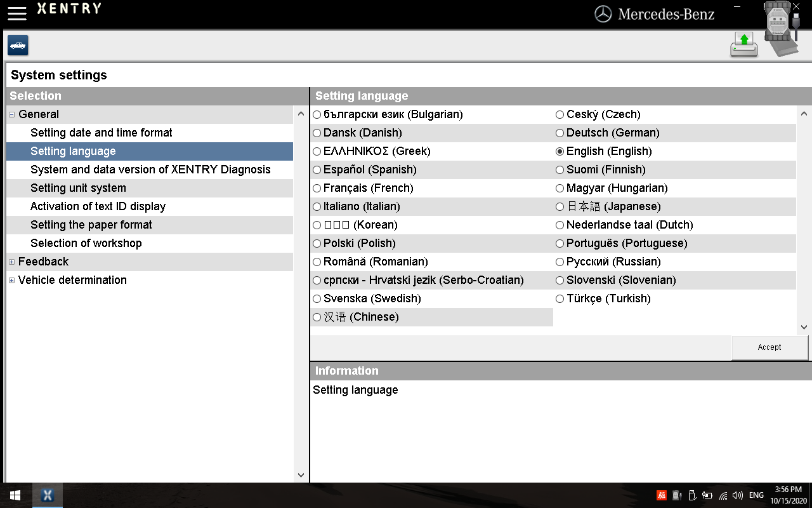Click the multiplexer tray icon in system tray

click(677, 495)
